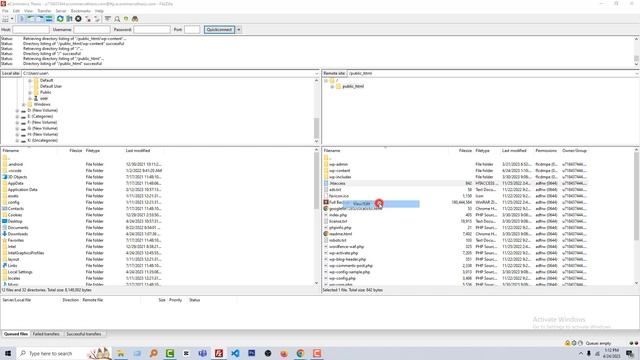Select wp-config.php in the remote list
Image resolution: width=640 pixels, height=360 pixels.
[342, 278]
